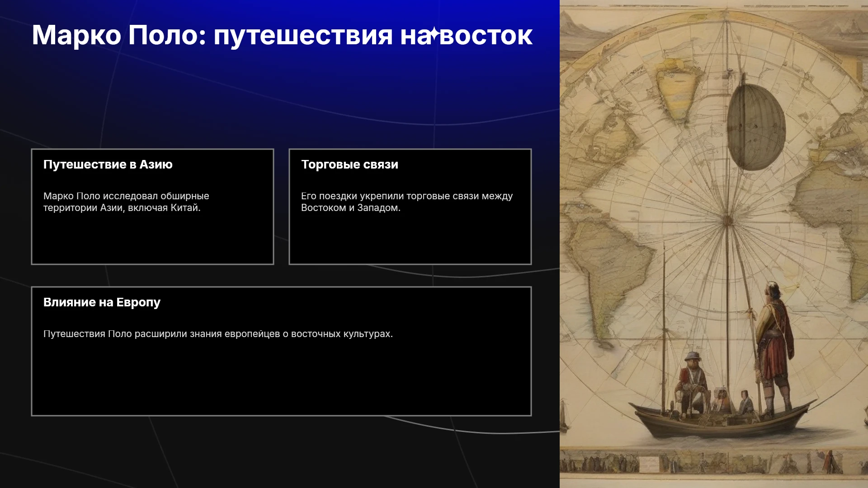Select the heading Путешествие в Азию
This screenshot has width=868, height=488.
coord(108,164)
